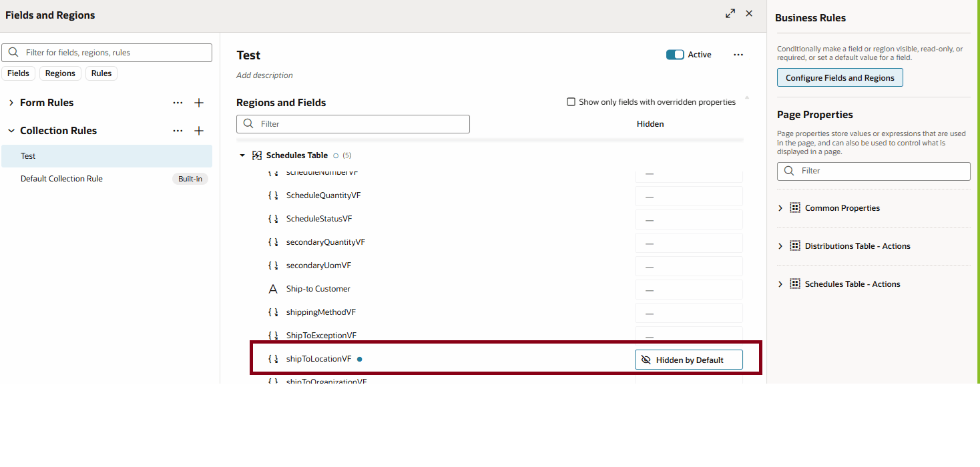Close the Fields and Regions panel

749,13
